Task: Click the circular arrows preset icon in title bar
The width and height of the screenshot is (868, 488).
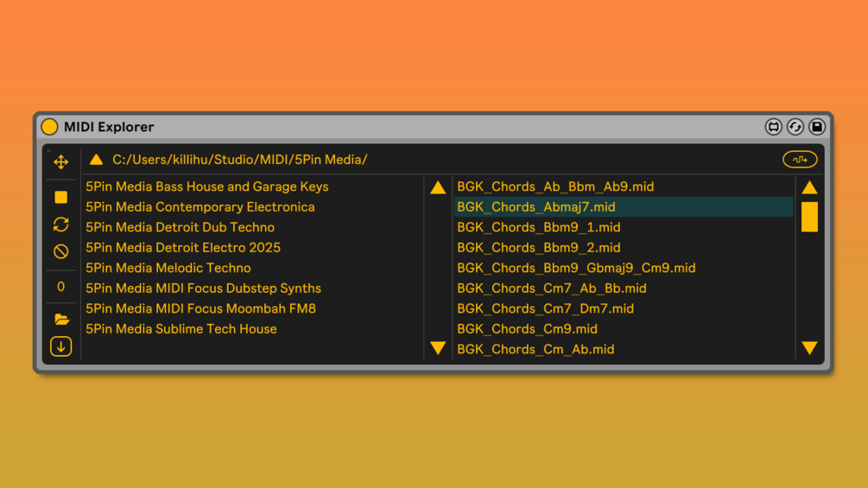Action: 795,127
